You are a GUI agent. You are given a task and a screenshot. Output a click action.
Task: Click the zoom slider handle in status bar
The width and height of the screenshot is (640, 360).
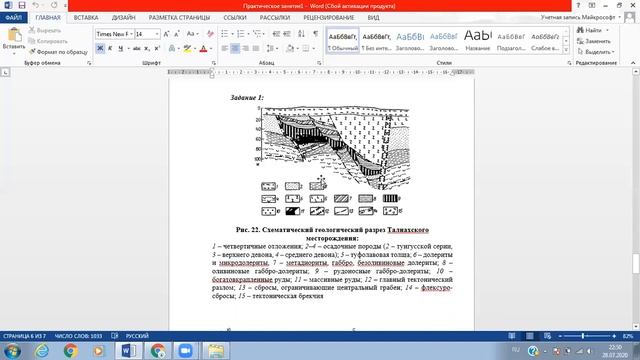(x=583, y=336)
